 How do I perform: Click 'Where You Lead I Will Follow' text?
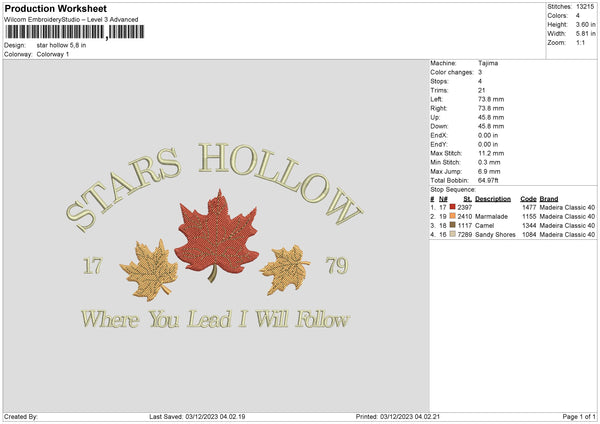pyautogui.click(x=215, y=320)
